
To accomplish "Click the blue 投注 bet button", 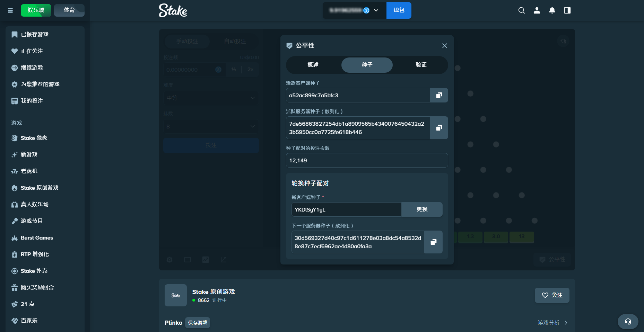I will [x=211, y=145].
